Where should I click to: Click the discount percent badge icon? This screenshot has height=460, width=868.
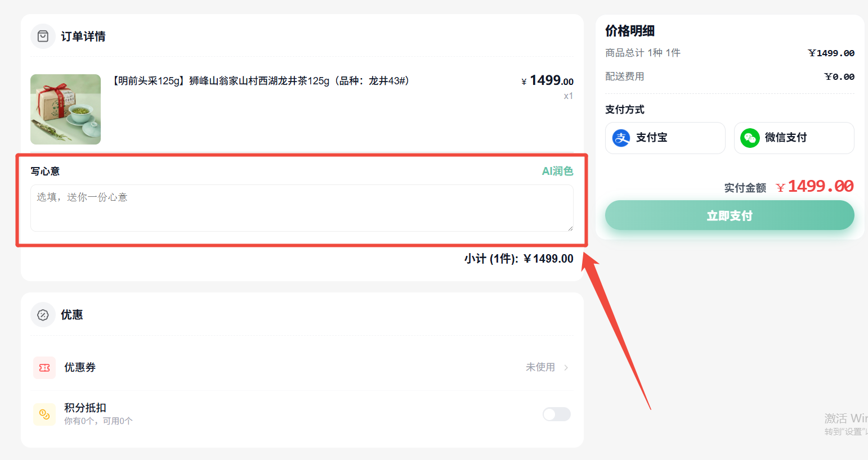click(43, 315)
